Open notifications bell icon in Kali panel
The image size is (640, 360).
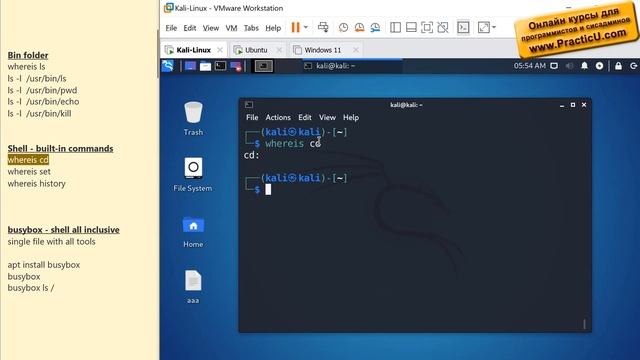point(584,66)
